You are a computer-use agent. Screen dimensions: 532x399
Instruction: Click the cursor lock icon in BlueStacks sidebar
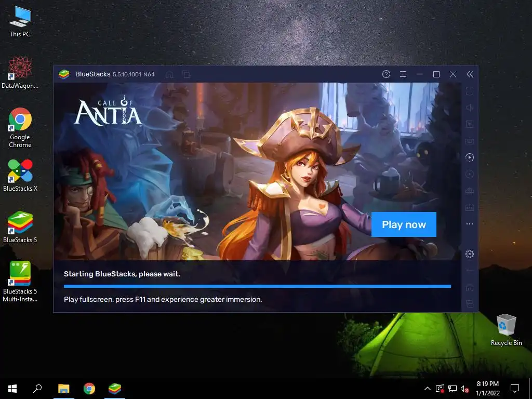[x=470, y=124]
